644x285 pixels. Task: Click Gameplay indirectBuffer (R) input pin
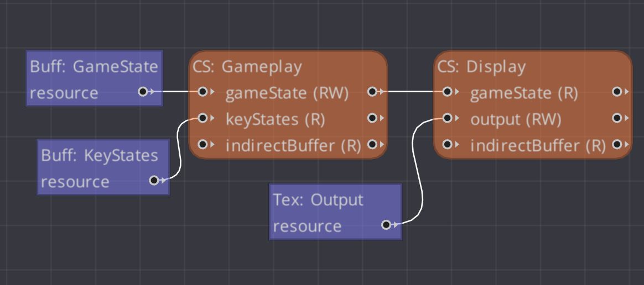[202, 144]
